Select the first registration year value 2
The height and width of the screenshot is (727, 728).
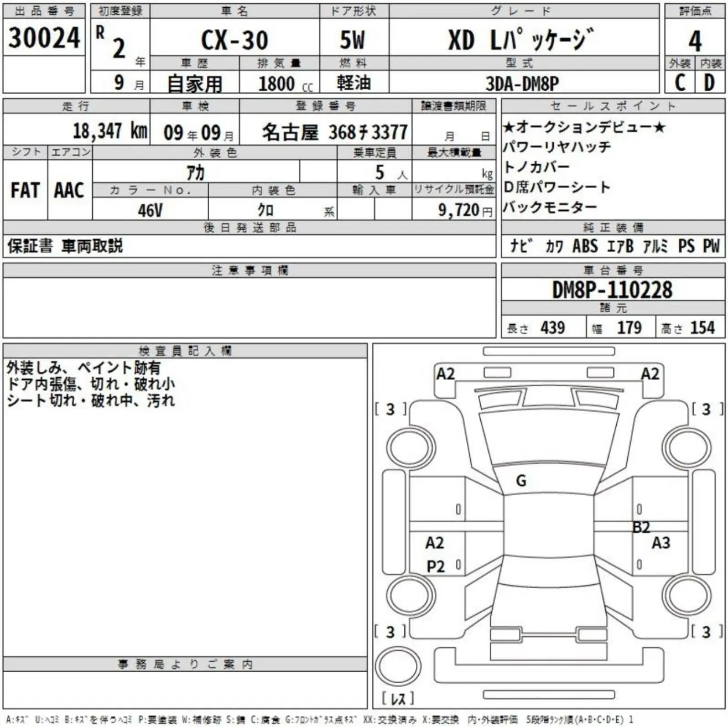pos(119,48)
